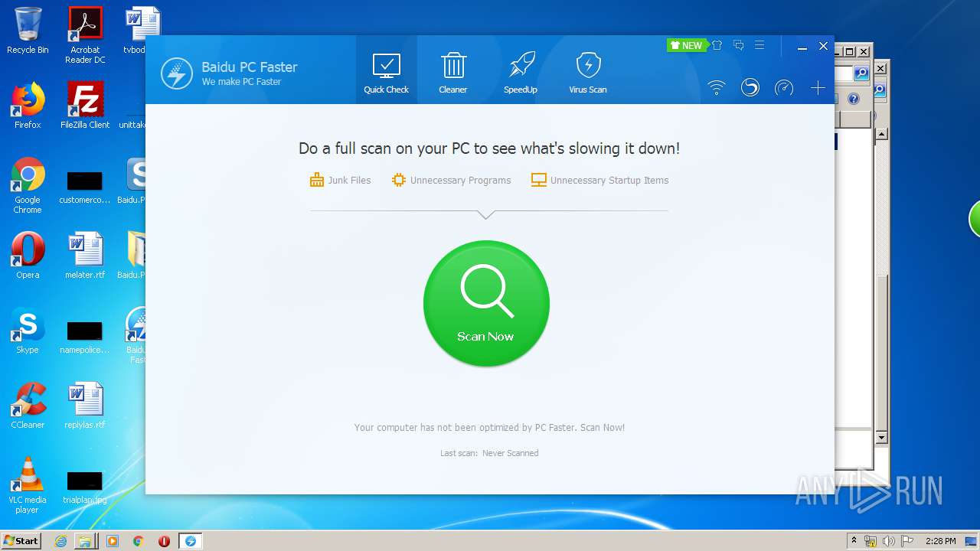Switch to the Cleaner tab
The height and width of the screenshot is (551, 980).
point(453,73)
